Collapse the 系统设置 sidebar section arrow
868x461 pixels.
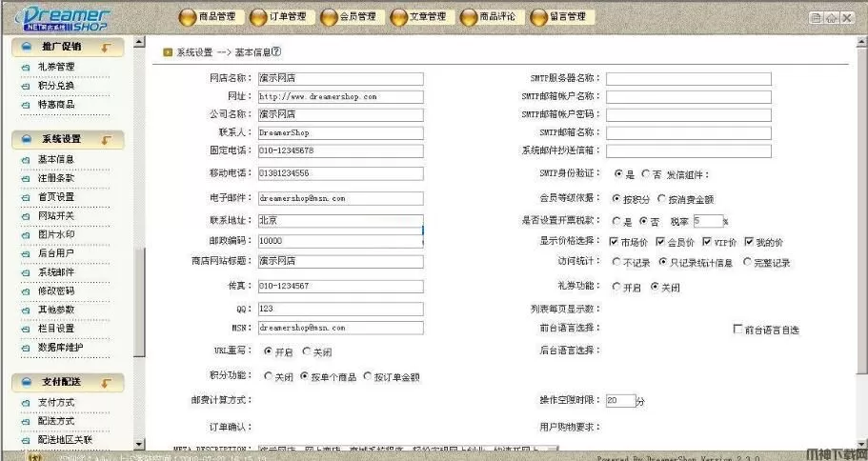click(x=107, y=139)
